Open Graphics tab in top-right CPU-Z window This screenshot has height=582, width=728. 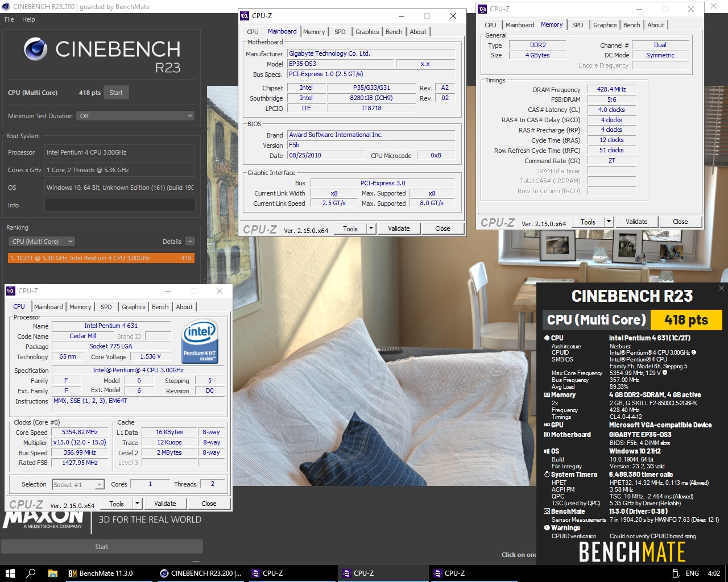tap(605, 25)
